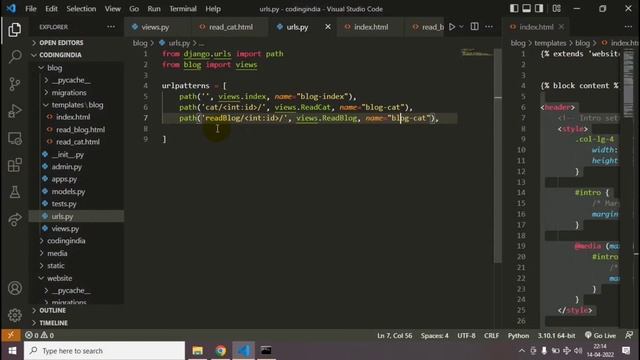Change encoding via UTF-8 status item

pyautogui.click(x=466, y=336)
